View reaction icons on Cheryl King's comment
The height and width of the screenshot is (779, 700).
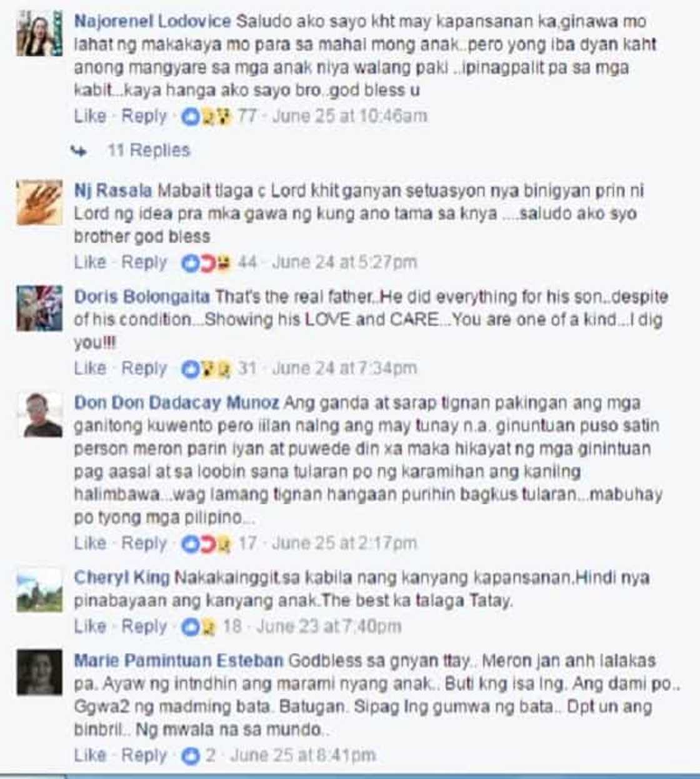click(x=199, y=627)
